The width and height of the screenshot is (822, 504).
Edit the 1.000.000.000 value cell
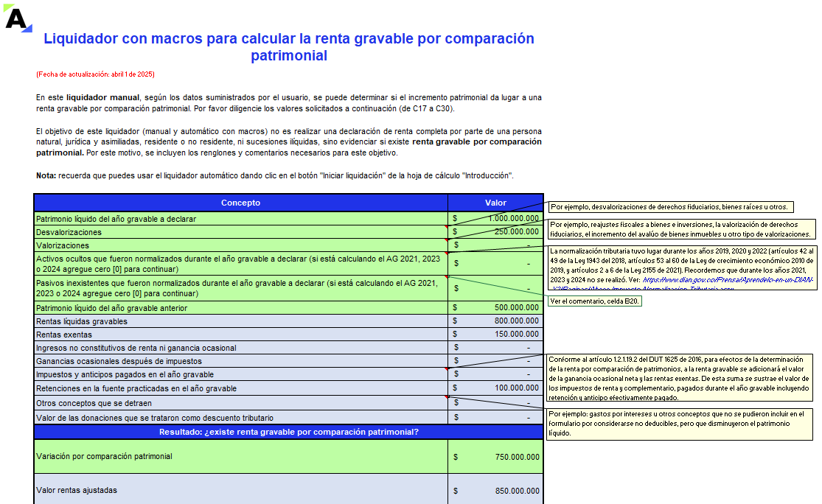tap(495, 219)
